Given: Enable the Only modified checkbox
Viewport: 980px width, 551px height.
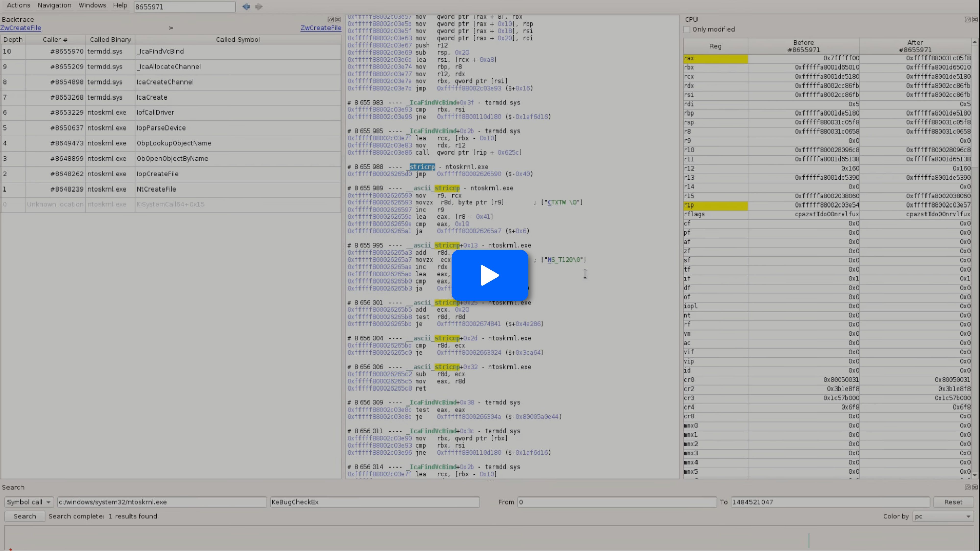Looking at the screenshot, I should pyautogui.click(x=687, y=29).
